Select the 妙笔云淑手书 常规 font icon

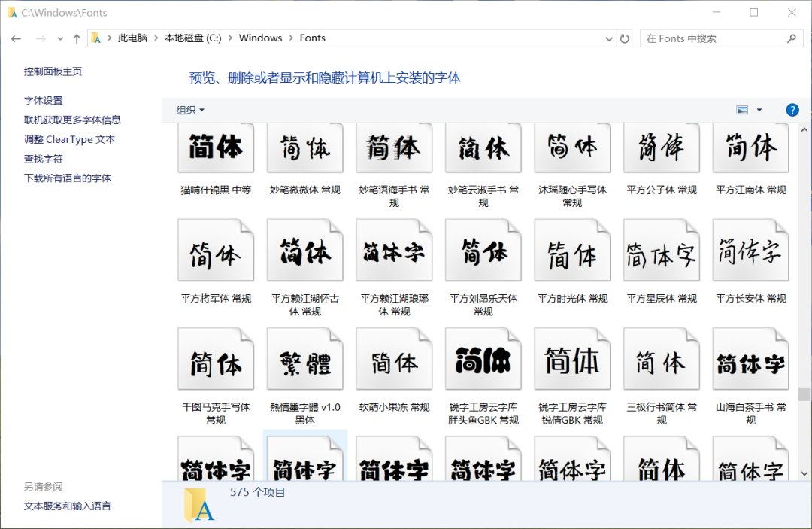click(483, 147)
